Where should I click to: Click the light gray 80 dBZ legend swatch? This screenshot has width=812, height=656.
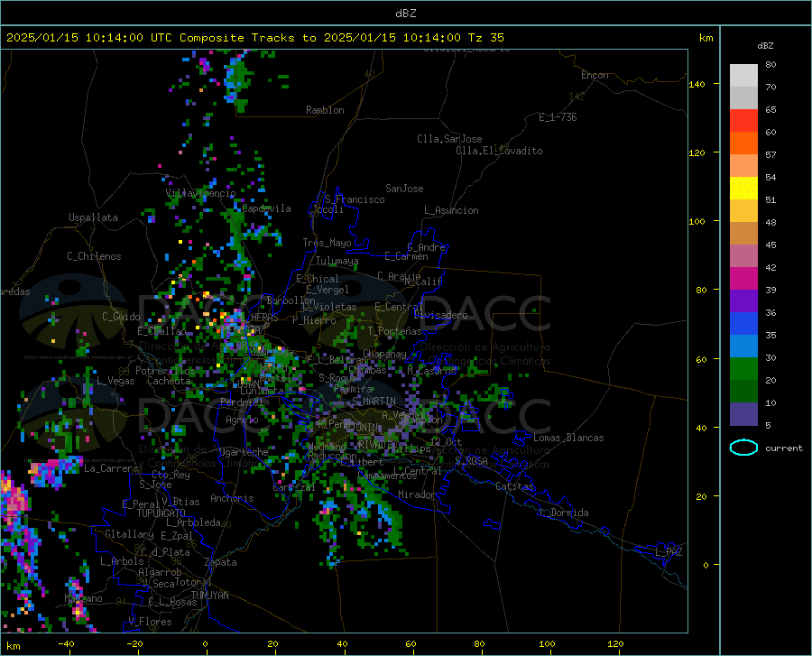(743, 76)
